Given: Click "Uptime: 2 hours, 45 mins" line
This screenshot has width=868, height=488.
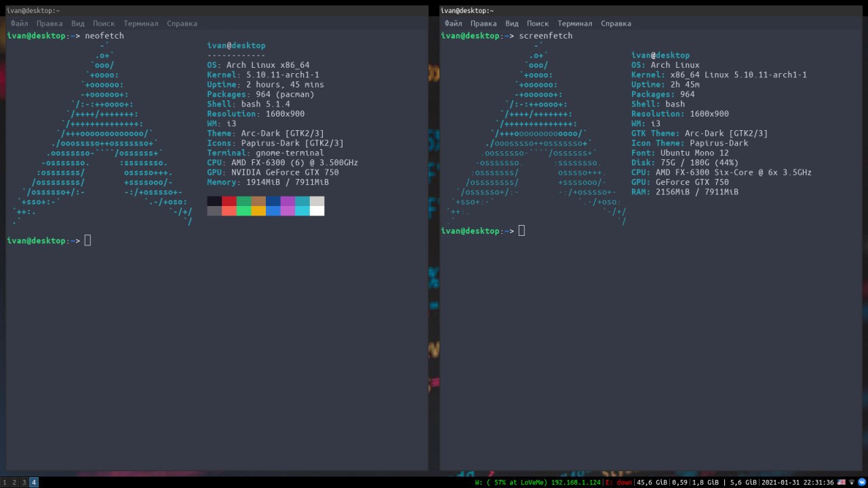Looking at the screenshot, I should point(265,85).
